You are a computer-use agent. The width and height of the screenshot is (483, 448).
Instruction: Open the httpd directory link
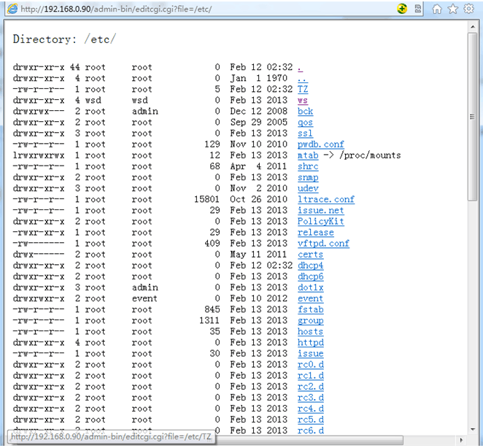click(310, 342)
